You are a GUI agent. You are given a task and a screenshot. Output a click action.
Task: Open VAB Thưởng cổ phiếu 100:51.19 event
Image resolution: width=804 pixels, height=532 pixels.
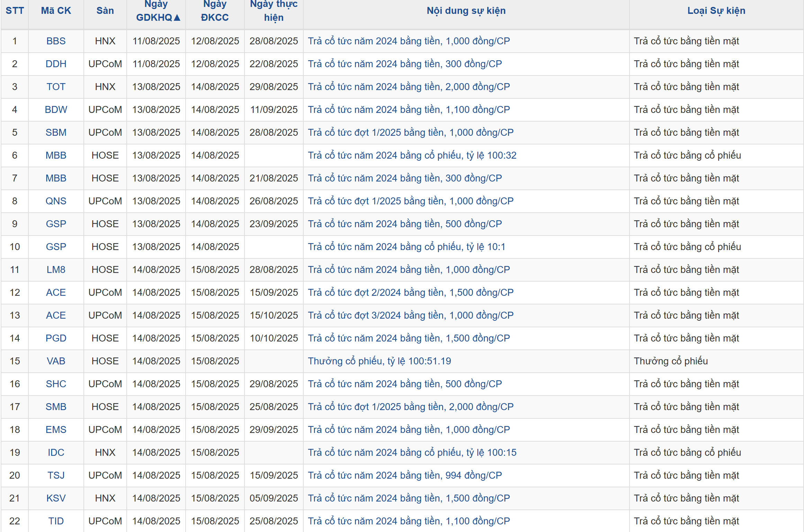tap(379, 361)
